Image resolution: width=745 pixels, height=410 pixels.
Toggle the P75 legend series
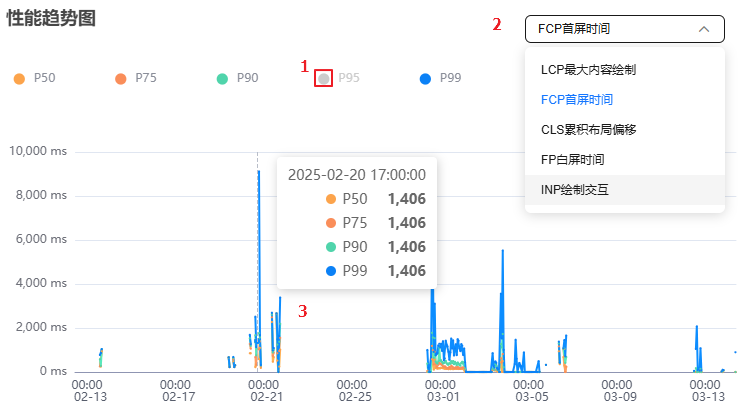pyautogui.click(x=136, y=78)
